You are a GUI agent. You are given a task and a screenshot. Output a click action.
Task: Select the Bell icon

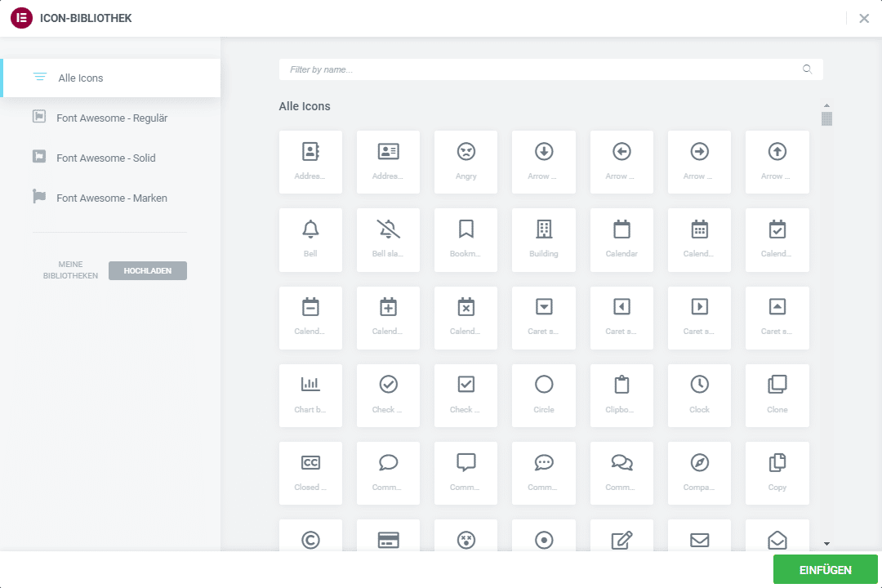click(x=310, y=239)
